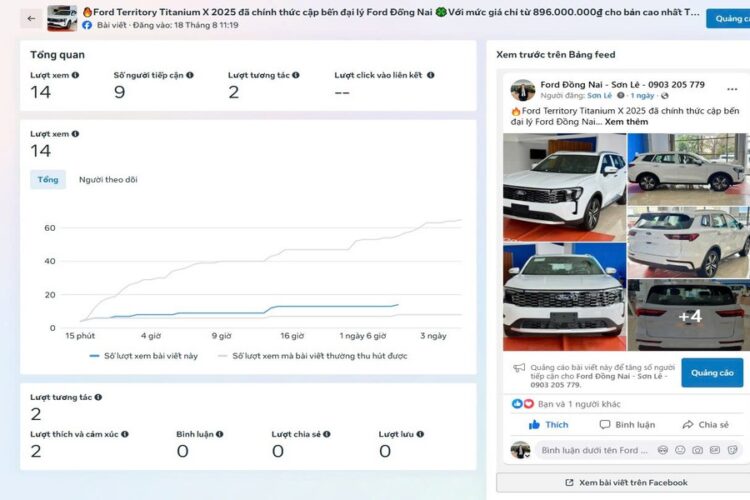This screenshot has width=750, height=500.
Task: Select the Tổng tab
Action: pos(48,179)
